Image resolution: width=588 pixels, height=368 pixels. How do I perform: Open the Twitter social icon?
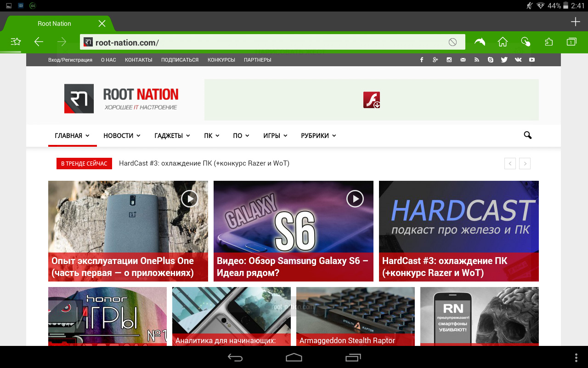(504, 60)
